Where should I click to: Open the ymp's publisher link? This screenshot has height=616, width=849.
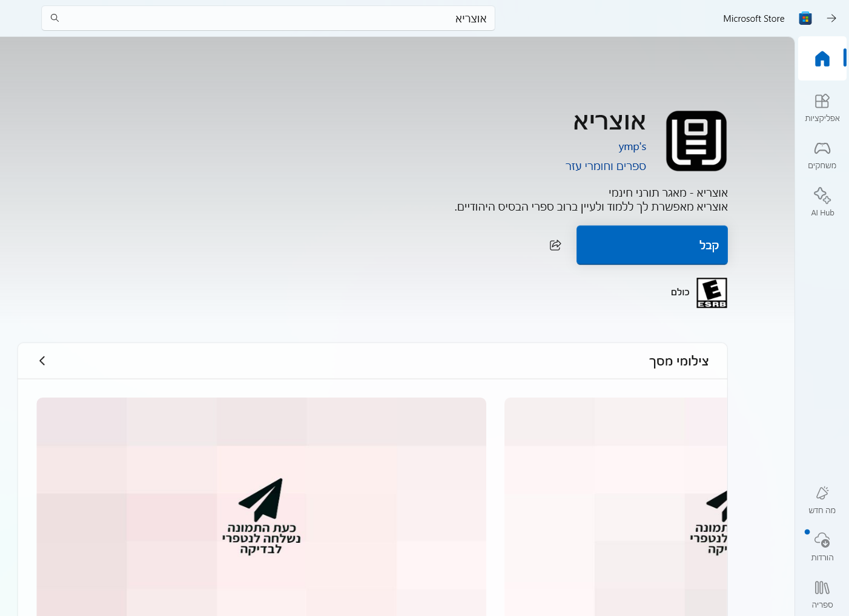coord(632,146)
